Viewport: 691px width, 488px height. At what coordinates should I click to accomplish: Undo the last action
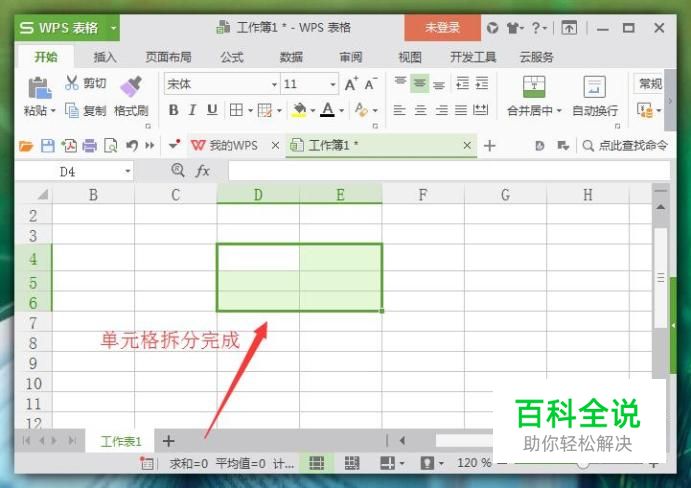(131, 145)
